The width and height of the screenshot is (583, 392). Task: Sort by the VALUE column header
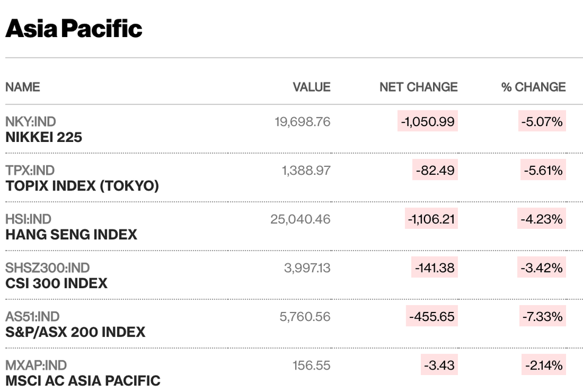pos(312,87)
